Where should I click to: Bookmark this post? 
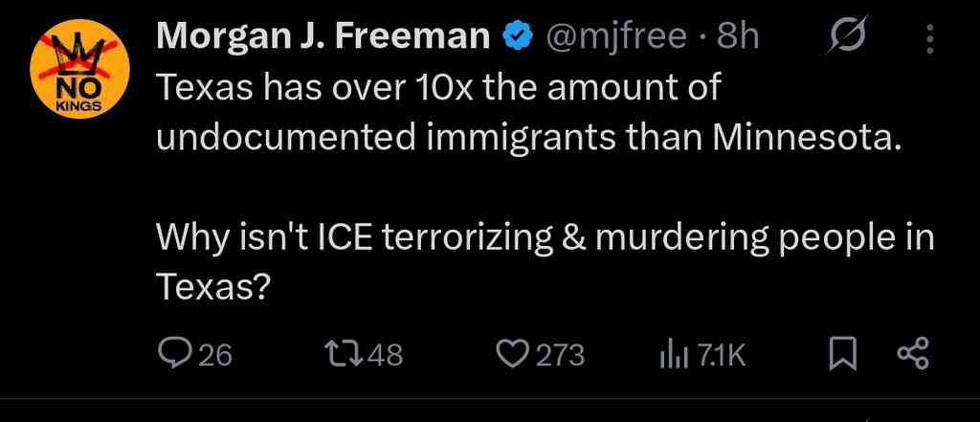pyautogui.click(x=840, y=355)
